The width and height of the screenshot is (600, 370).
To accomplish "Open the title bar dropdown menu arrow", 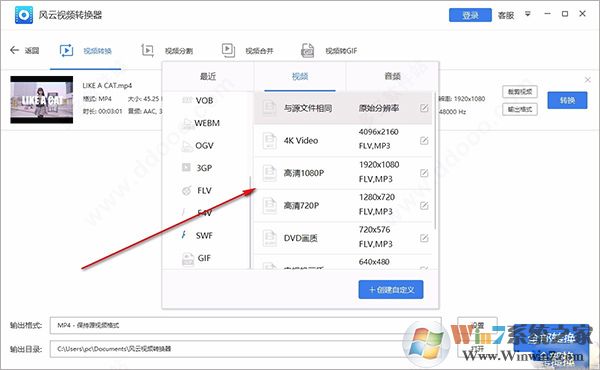I will [528, 14].
